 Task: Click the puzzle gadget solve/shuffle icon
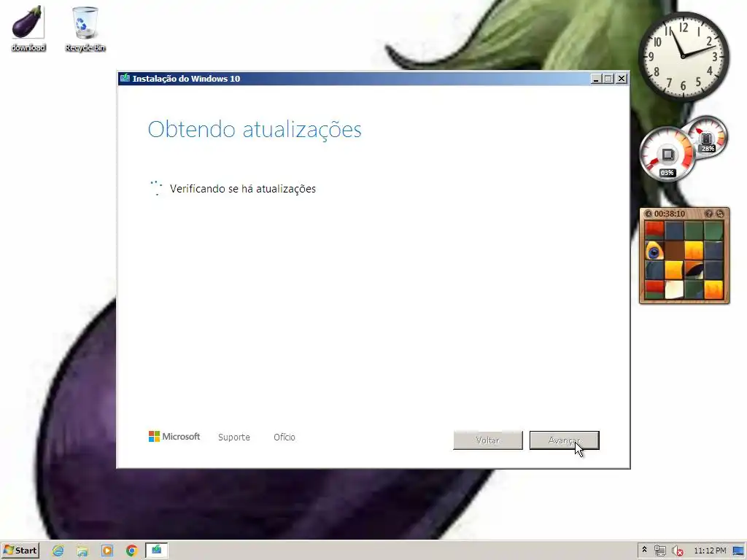720,214
